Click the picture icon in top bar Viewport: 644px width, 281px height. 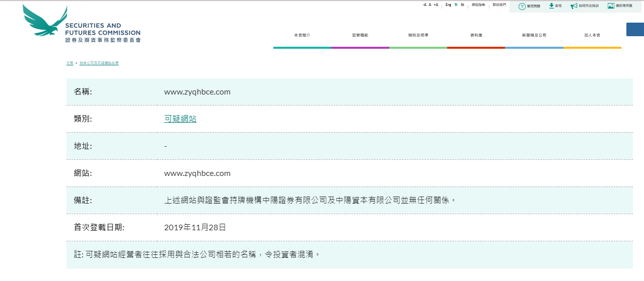611,6
